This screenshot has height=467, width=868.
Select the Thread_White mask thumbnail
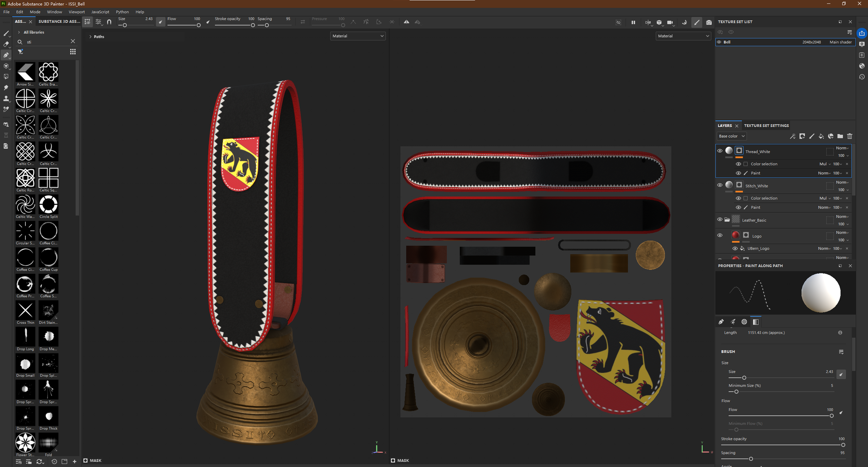coord(739,151)
